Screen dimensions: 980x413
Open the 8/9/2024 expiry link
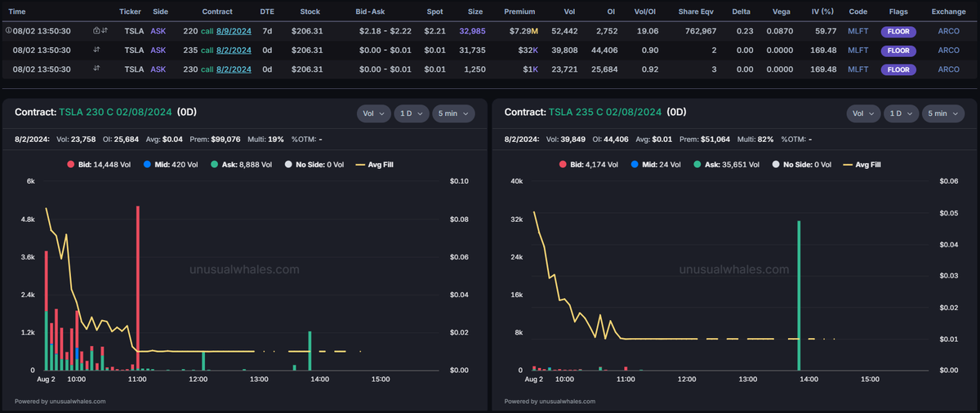click(234, 30)
